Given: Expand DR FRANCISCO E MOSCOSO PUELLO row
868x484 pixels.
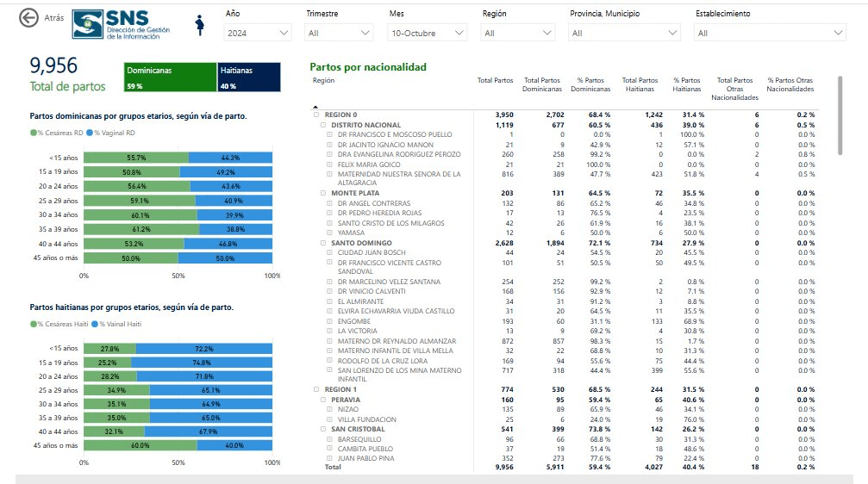Looking at the screenshot, I should coord(330,134).
